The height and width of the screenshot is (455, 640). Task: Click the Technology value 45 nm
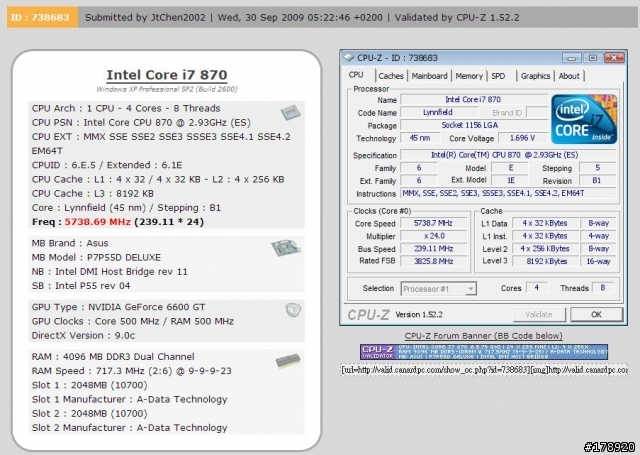pyautogui.click(x=420, y=138)
